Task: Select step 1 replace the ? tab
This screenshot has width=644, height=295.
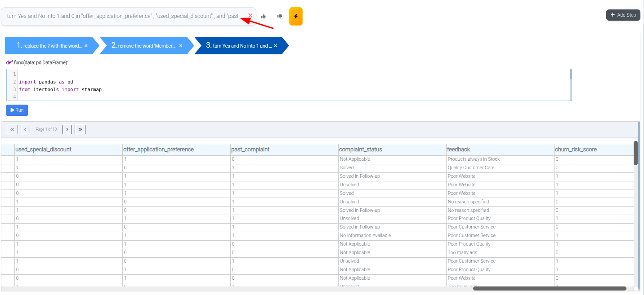Action: (49, 46)
